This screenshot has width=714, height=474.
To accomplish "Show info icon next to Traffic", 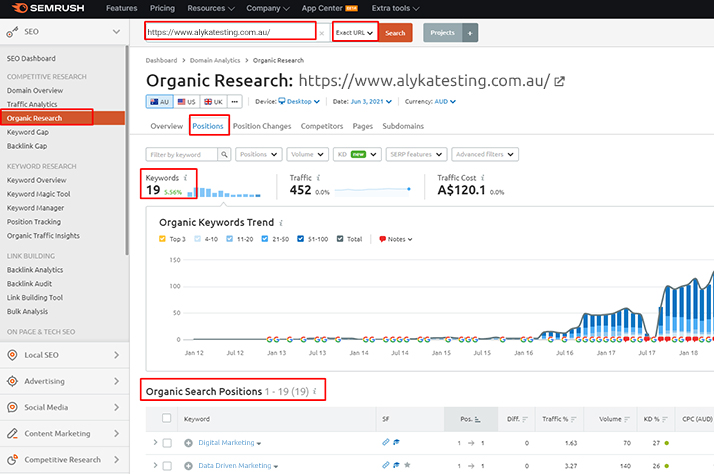I will [318, 178].
